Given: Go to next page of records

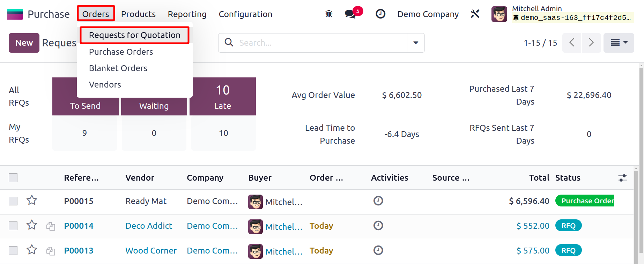Looking at the screenshot, I should [x=591, y=43].
